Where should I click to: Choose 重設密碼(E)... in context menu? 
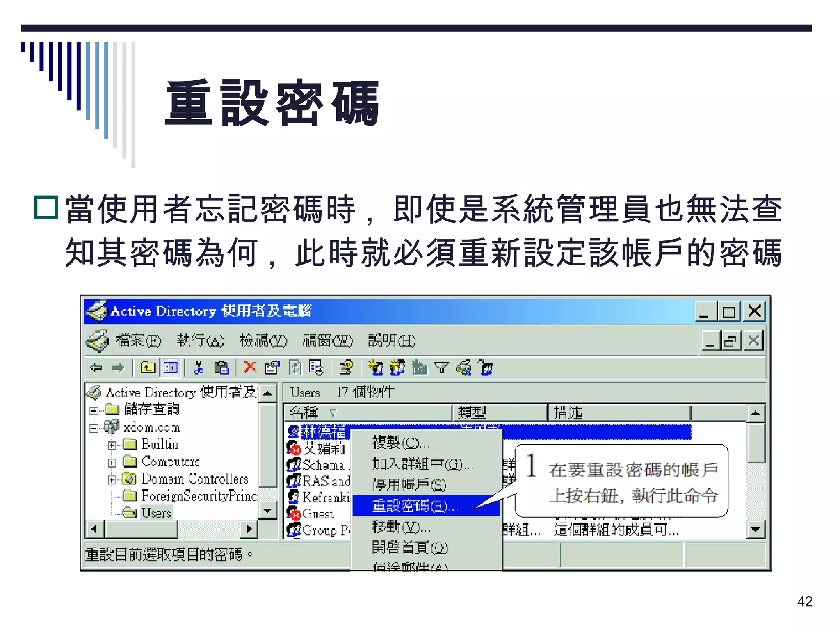coord(427,506)
